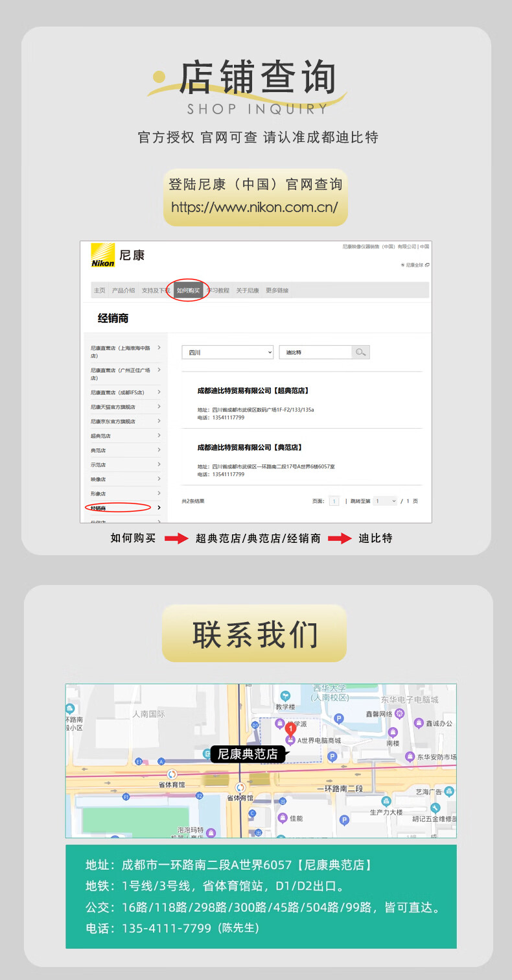Click the 一环路南二段 road label

tap(338, 788)
